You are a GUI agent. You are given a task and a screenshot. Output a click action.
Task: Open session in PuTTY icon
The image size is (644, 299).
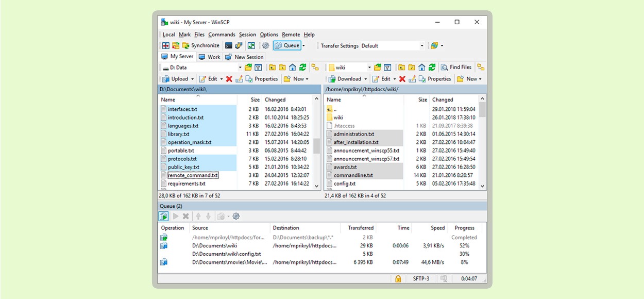[239, 45]
